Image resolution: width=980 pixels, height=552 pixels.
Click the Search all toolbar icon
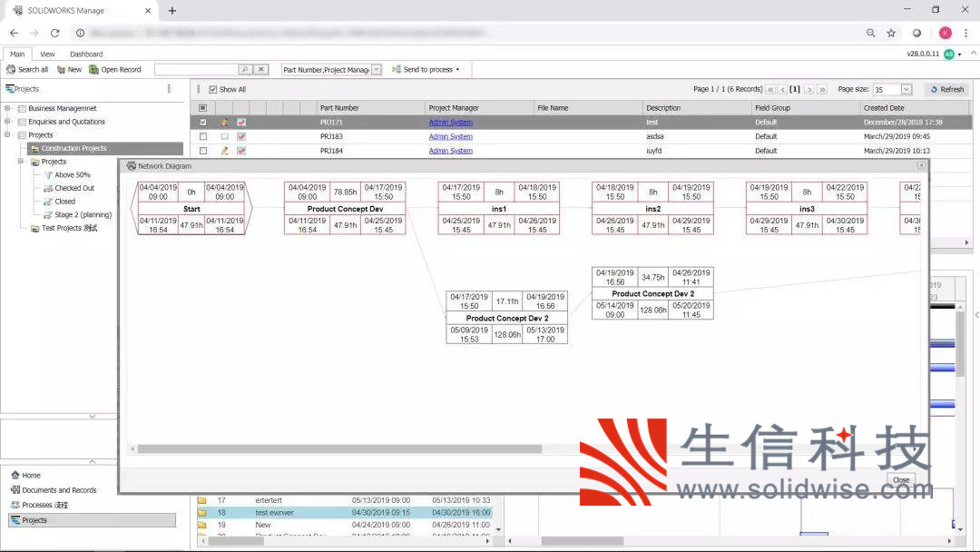[11, 69]
